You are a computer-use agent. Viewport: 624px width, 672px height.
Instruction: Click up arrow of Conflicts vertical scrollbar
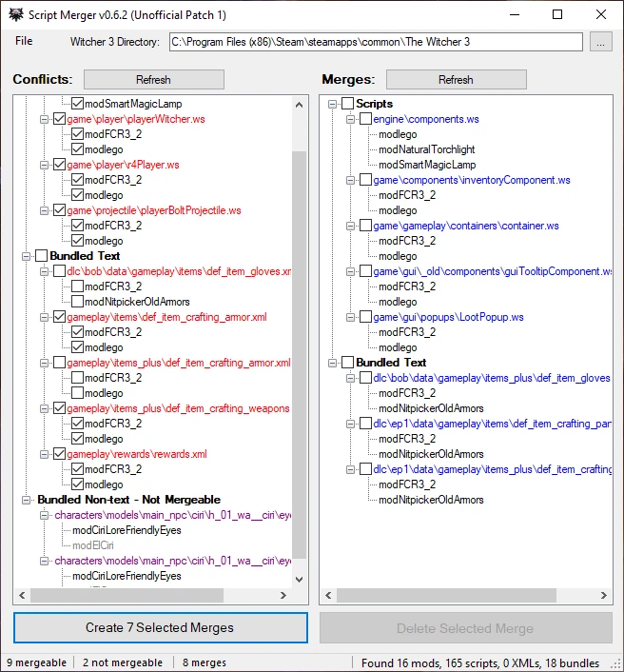tap(300, 105)
